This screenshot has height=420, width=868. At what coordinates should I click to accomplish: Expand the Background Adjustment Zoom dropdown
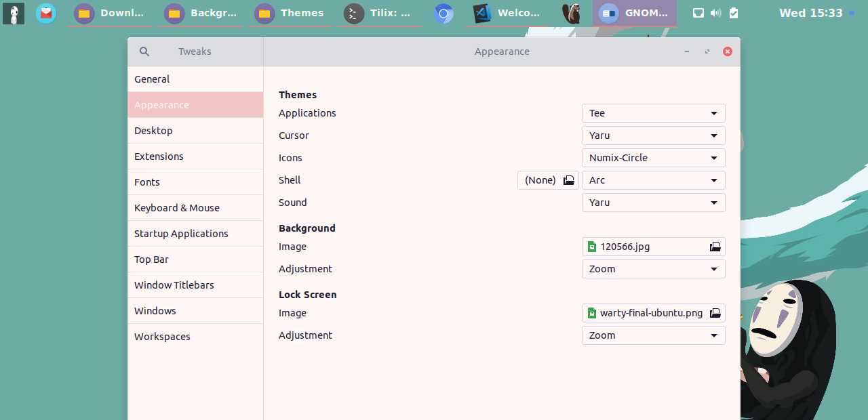coord(653,269)
